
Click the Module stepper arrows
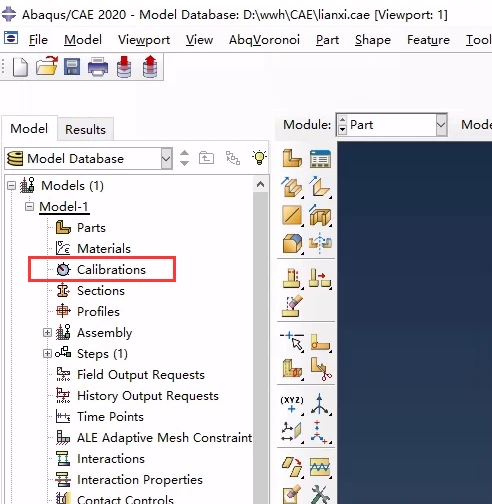tap(342, 125)
